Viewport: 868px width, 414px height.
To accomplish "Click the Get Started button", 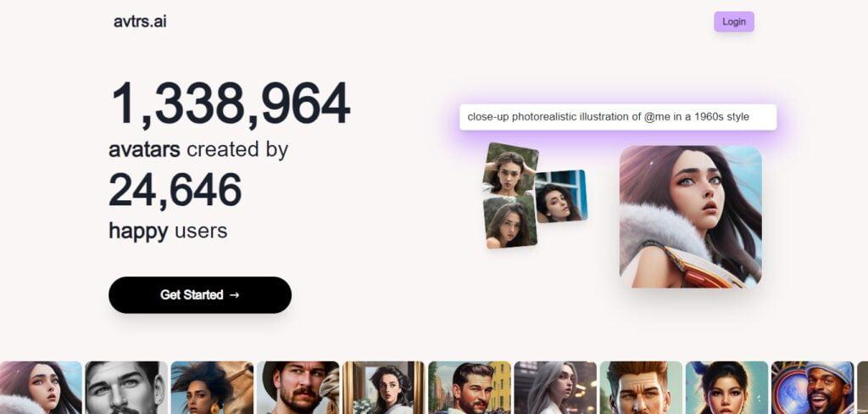I will (200, 295).
